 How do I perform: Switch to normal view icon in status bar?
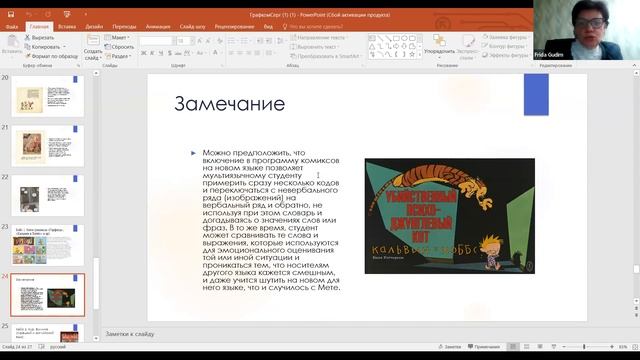[513, 347]
